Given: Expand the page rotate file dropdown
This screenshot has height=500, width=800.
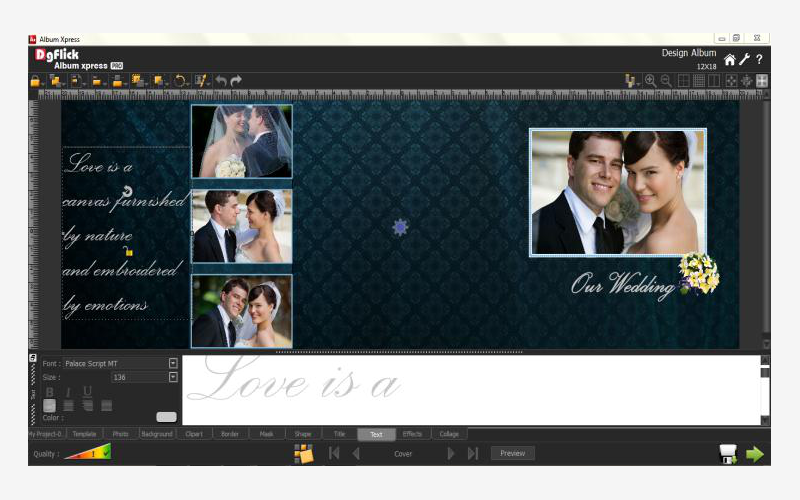Looking at the screenshot, I should (84, 84).
